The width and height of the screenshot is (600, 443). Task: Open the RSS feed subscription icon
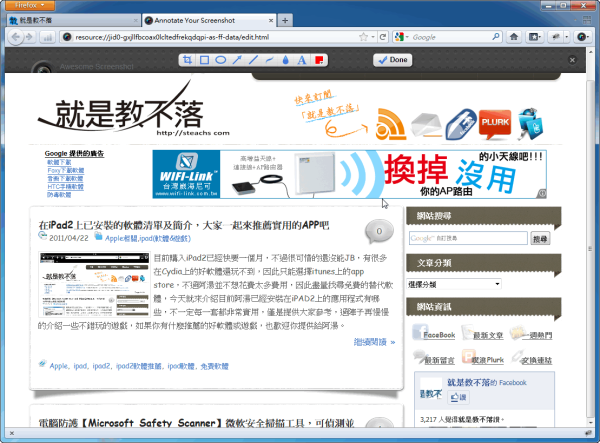(390, 124)
